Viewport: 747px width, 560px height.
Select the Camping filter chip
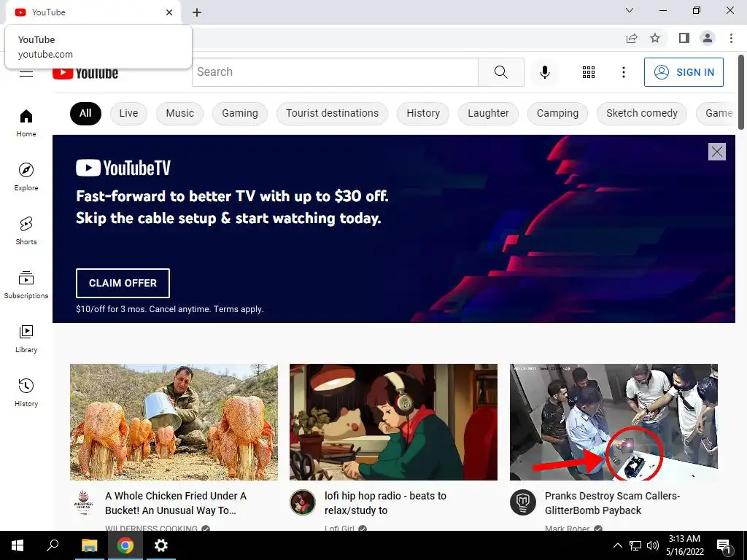(557, 113)
